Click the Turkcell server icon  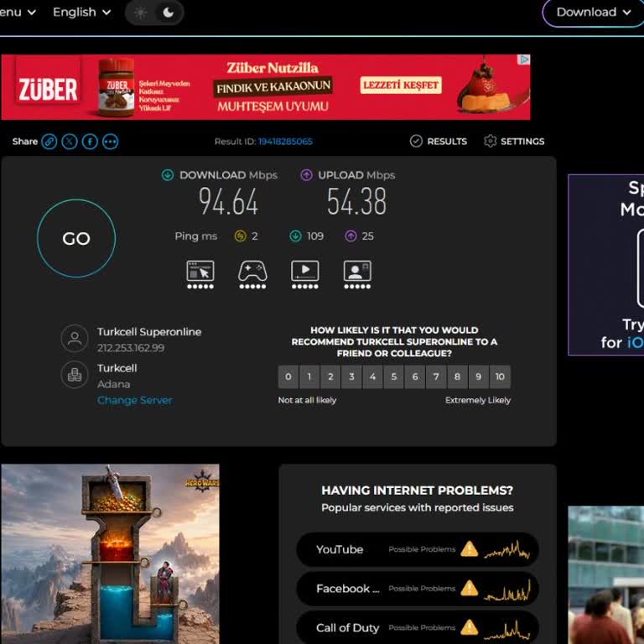75,375
